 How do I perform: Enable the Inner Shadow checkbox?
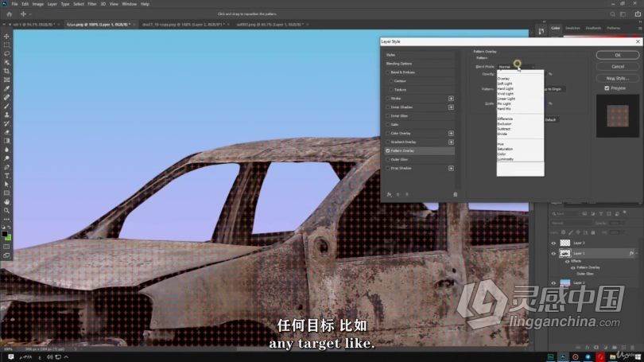(388, 107)
